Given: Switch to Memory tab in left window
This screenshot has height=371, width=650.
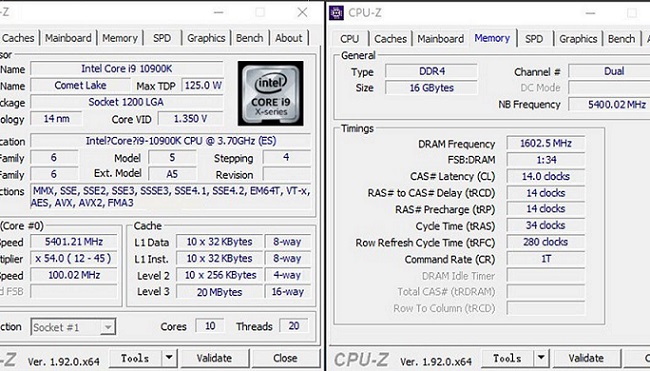Looking at the screenshot, I should 120,38.
